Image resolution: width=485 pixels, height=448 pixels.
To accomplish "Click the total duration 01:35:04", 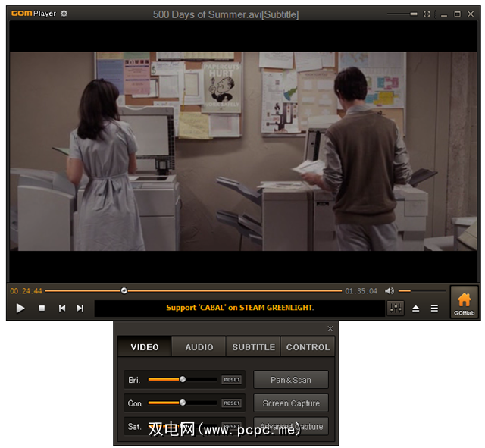I will pos(361,291).
